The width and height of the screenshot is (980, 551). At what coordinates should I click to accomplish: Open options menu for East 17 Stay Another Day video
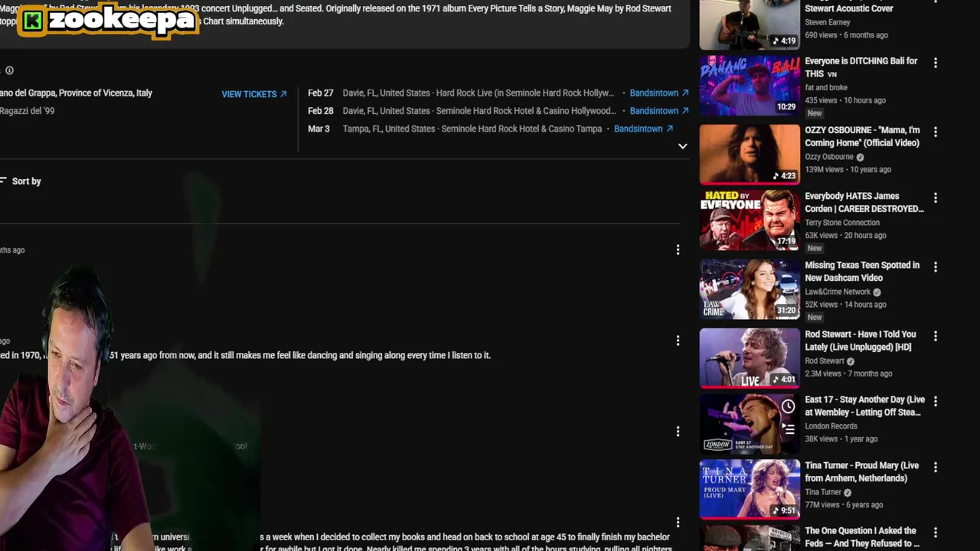(935, 401)
